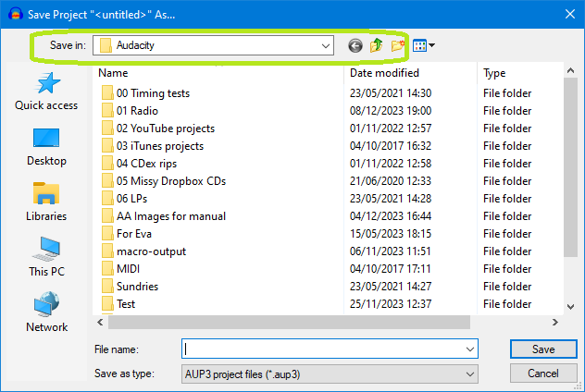This screenshot has height=392, width=585.
Task: Open the Save as type dropdown
Action: pos(469,374)
